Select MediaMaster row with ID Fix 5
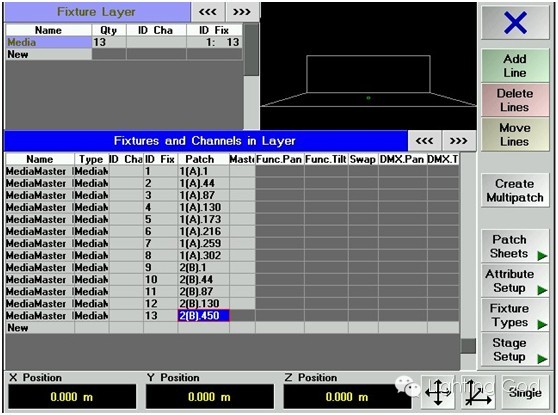This screenshot has height=415, width=558. [x=232, y=220]
